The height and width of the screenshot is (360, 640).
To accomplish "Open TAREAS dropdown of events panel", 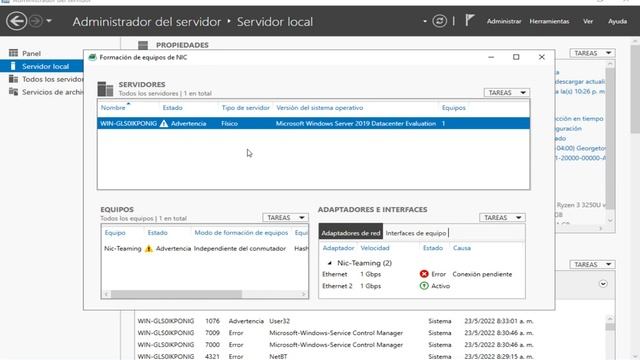I will click(x=592, y=264).
